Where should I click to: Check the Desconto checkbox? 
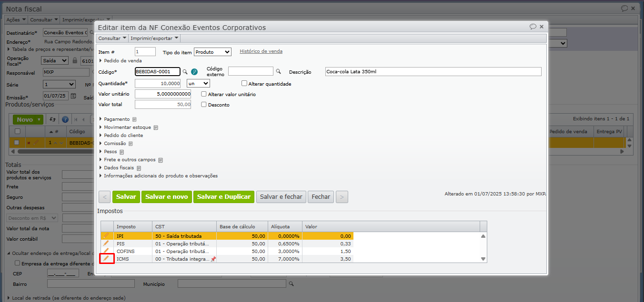(x=204, y=105)
